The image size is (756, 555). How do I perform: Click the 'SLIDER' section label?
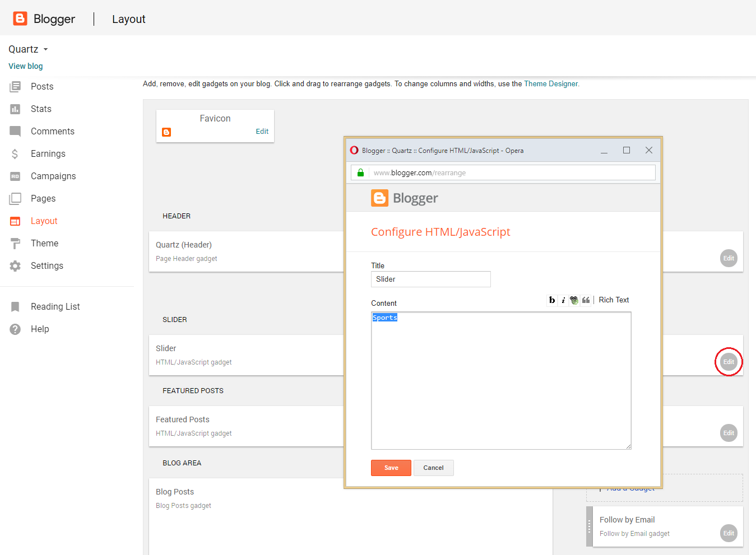tap(175, 320)
